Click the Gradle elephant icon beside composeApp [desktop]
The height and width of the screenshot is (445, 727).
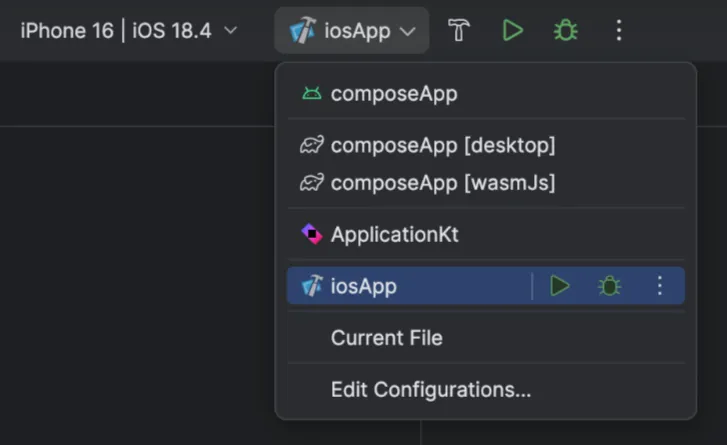tap(312, 145)
